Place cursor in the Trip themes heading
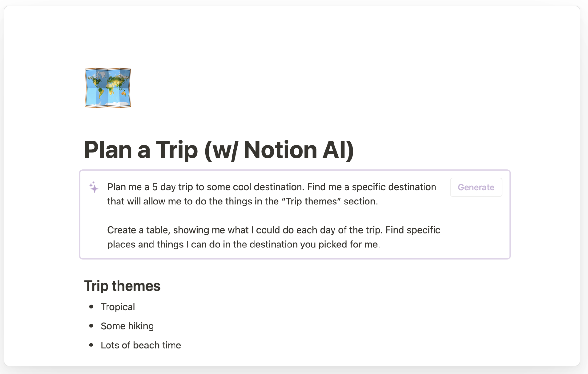588x374 pixels. pos(122,286)
